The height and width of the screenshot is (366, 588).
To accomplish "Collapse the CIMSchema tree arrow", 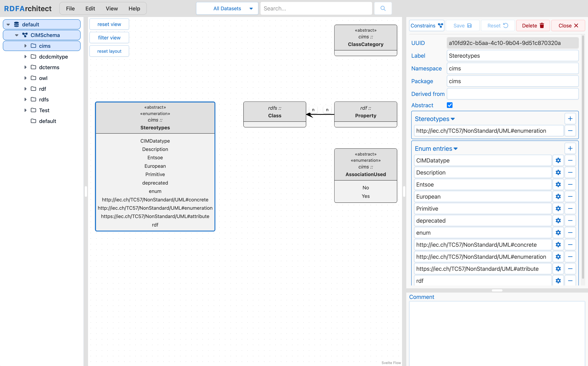I will (x=16, y=35).
